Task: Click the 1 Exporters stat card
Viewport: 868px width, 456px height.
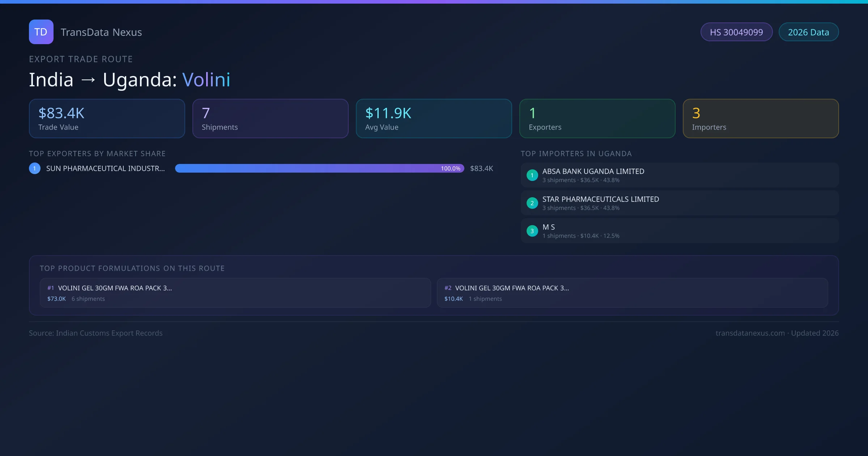Action: [x=597, y=119]
